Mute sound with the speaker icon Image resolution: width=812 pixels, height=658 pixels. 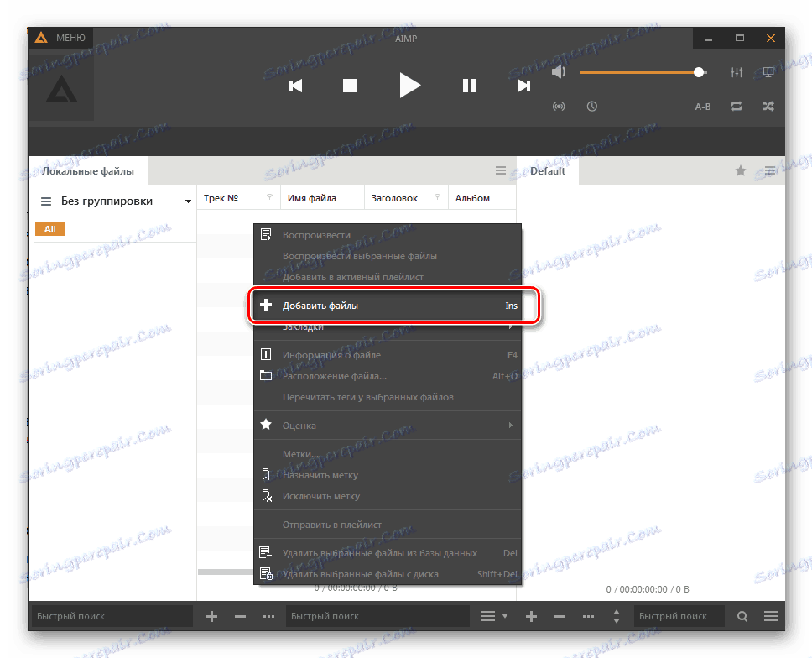coord(559,72)
